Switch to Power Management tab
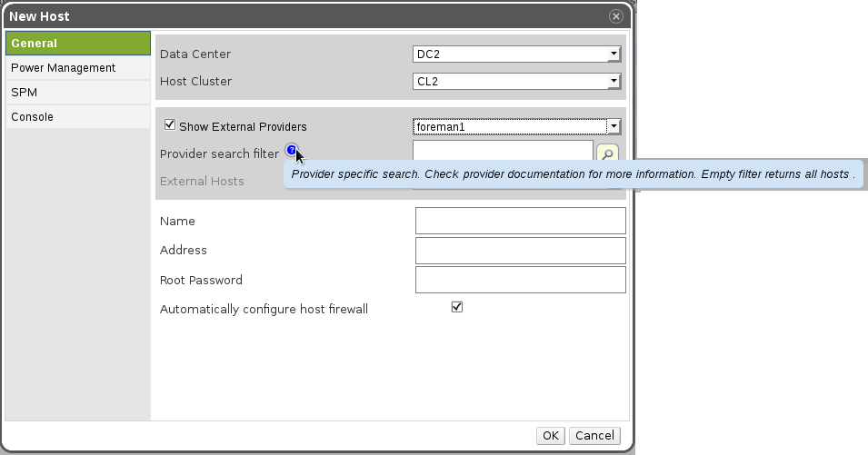This screenshot has height=455, width=868. coord(78,68)
